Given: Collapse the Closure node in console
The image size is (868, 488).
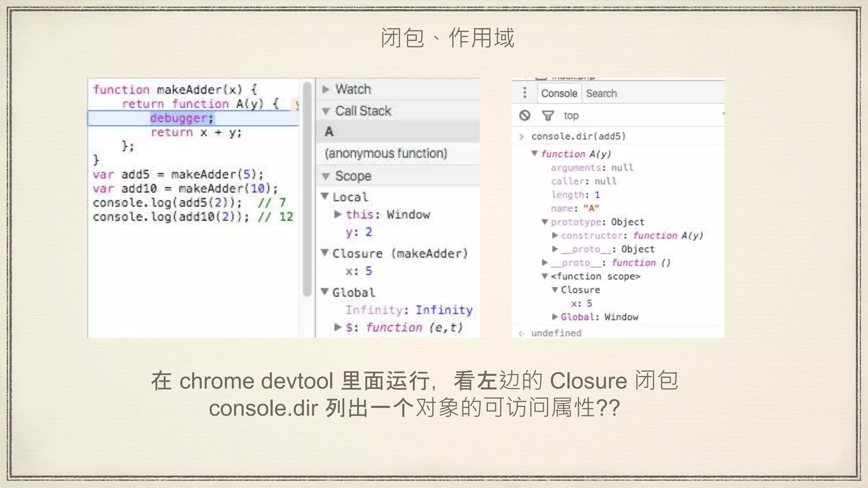Looking at the screenshot, I should [555, 290].
